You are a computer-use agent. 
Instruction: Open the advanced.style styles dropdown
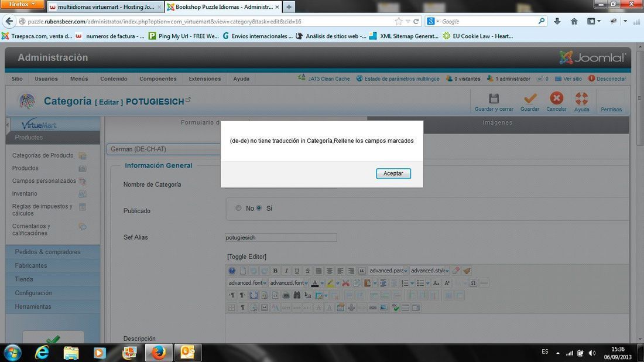click(x=430, y=271)
